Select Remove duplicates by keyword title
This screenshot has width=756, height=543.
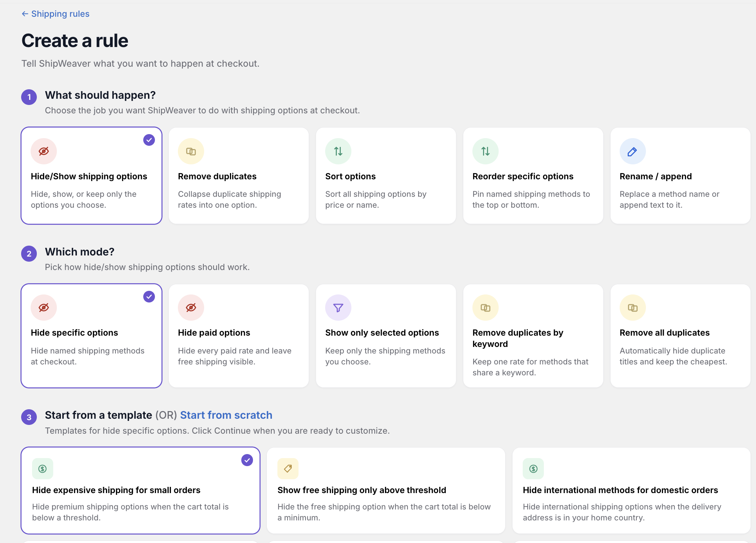[x=518, y=338]
